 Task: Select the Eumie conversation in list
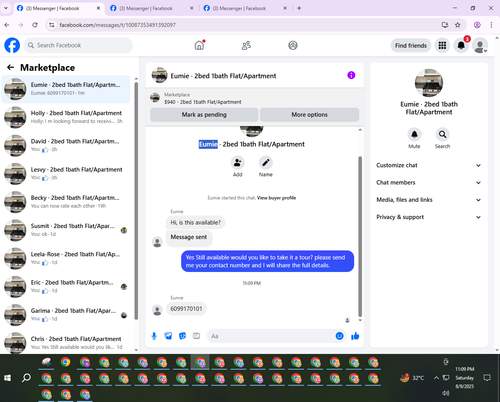point(66,89)
